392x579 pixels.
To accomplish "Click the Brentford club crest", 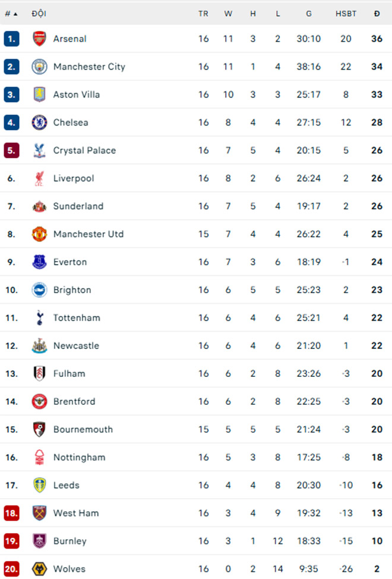I will tap(39, 402).
